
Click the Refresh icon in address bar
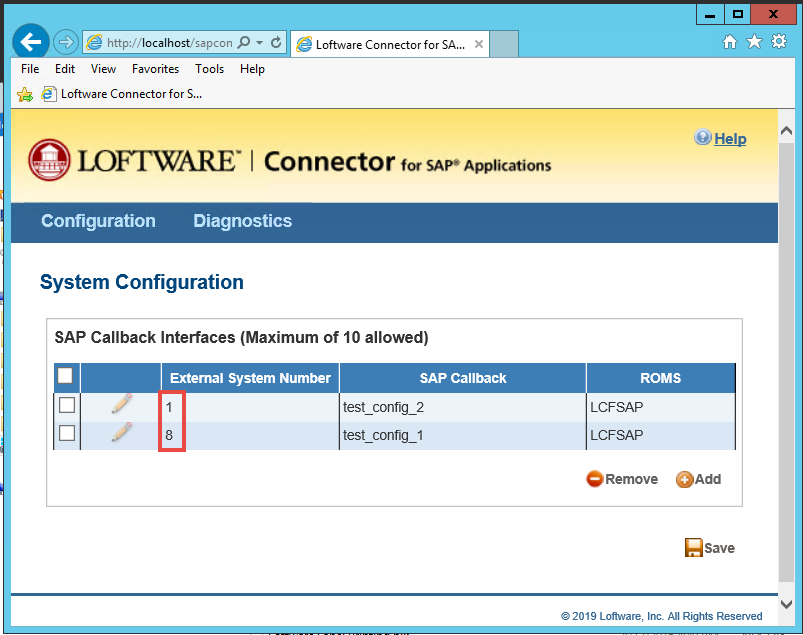(x=276, y=42)
